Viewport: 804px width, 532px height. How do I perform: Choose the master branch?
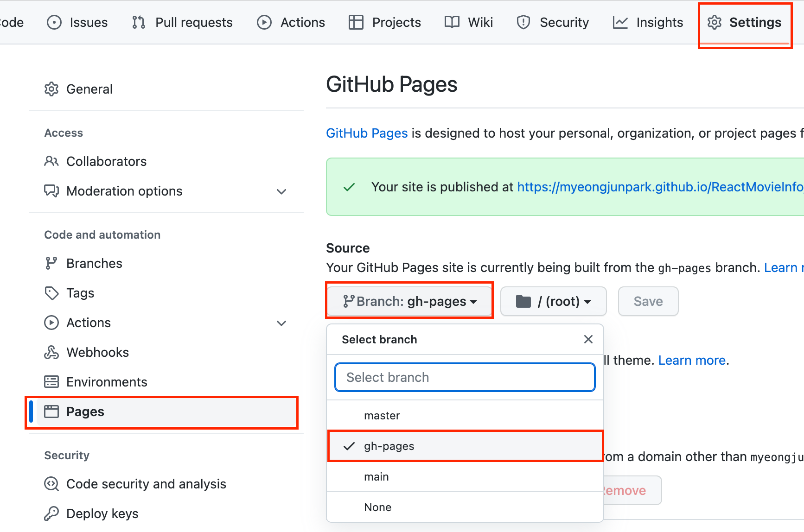point(465,416)
